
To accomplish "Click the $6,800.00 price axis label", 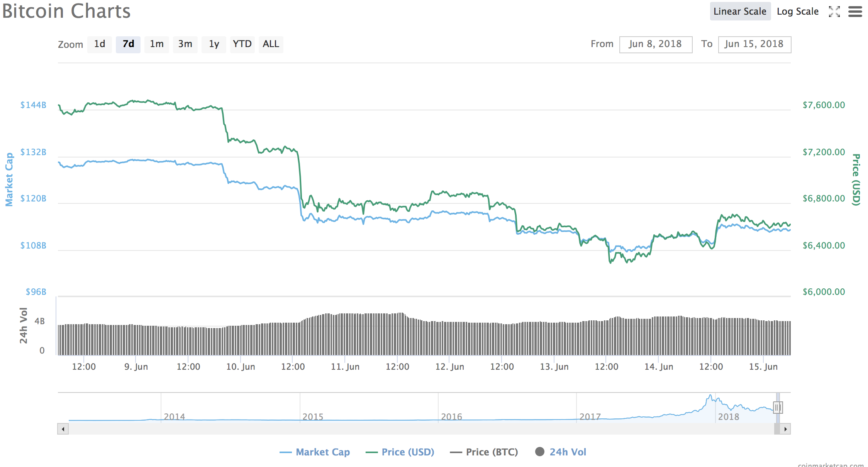I will (x=824, y=198).
